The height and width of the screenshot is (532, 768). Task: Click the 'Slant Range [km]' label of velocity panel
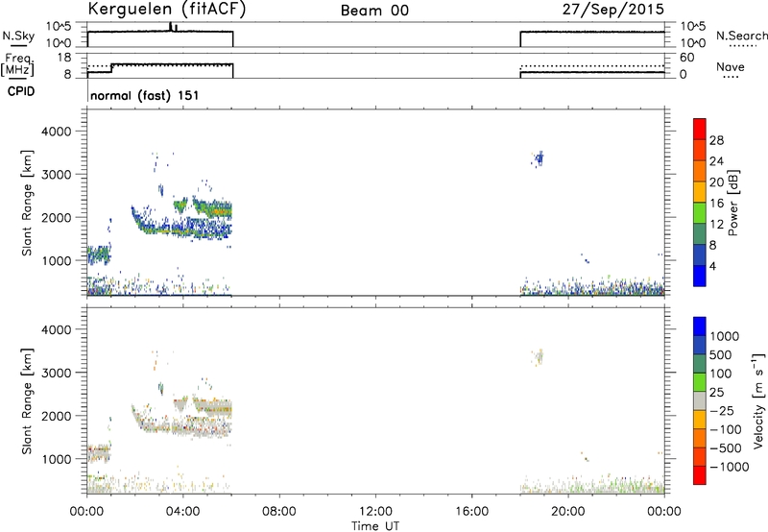pos(27,401)
